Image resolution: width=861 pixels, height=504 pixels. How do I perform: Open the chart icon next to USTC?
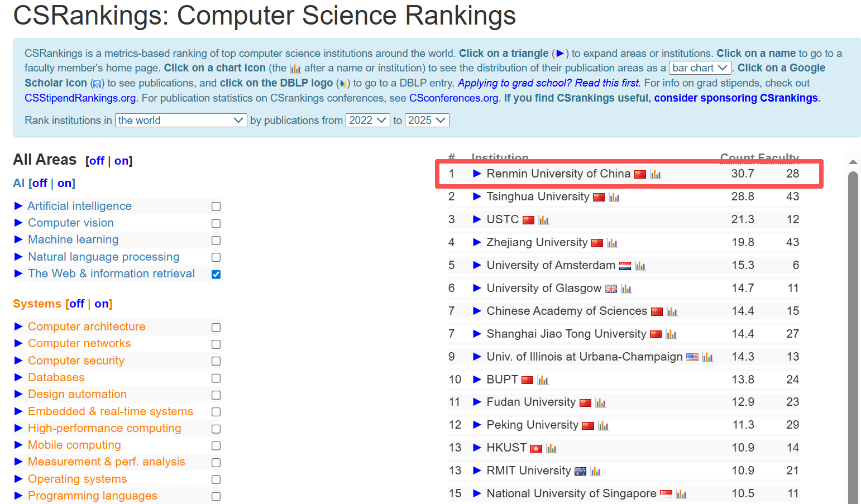click(544, 220)
